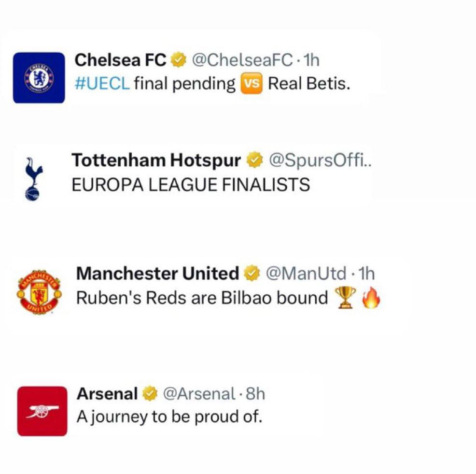Open Tottenham Hotspur cockerel avatar
476x474 pixels.
coord(33,179)
